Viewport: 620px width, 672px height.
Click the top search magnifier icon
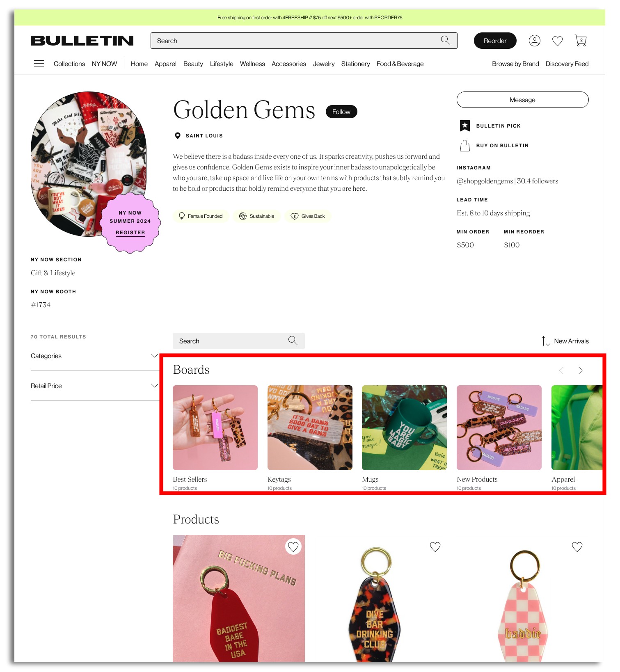[x=446, y=40]
